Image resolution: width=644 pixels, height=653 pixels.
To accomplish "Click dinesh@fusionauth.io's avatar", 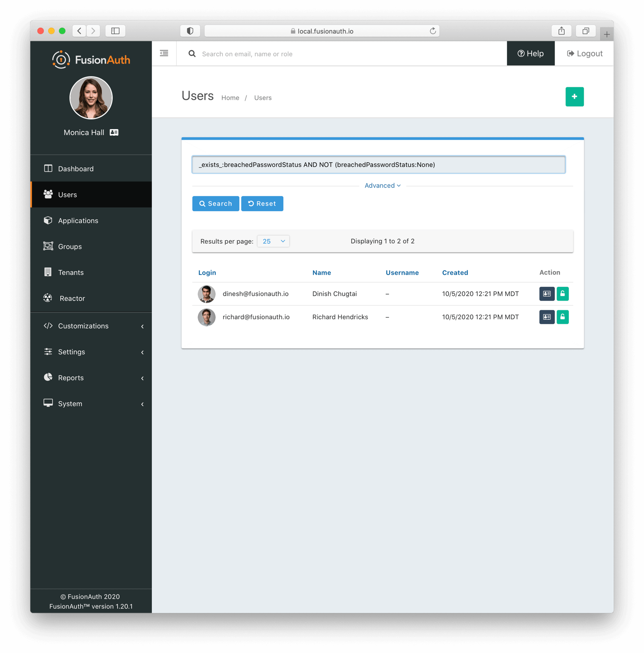I will coord(206,294).
